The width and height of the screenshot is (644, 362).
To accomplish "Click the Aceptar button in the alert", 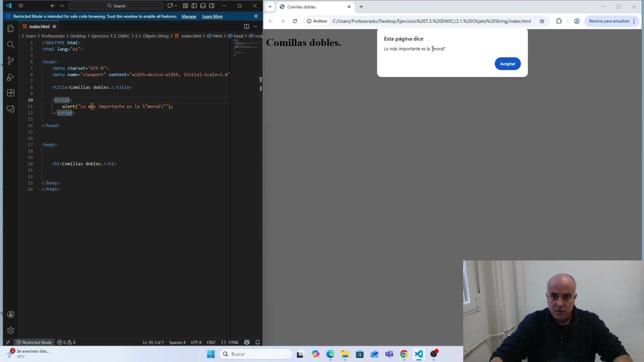I will 507,64.
